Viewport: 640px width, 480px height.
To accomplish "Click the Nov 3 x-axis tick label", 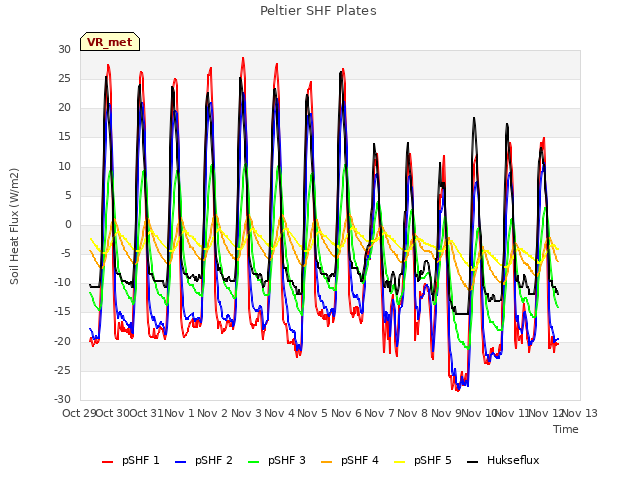I will tap(246, 413).
